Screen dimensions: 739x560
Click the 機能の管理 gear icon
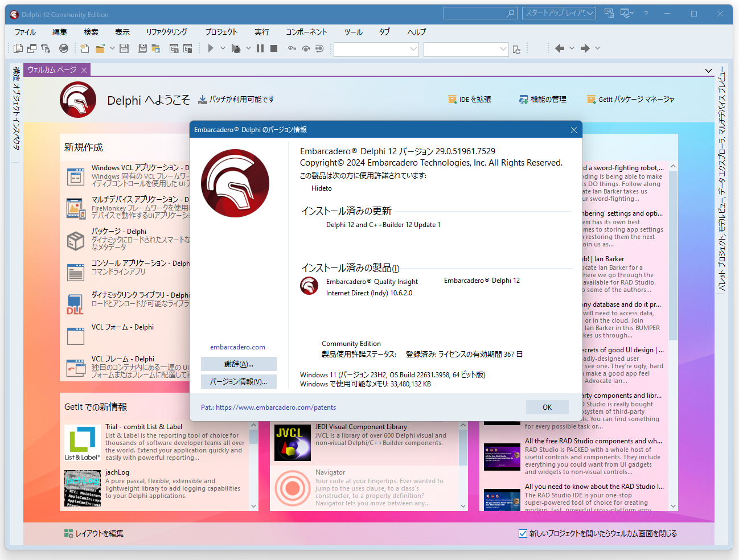pyautogui.click(x=524, y=99)
